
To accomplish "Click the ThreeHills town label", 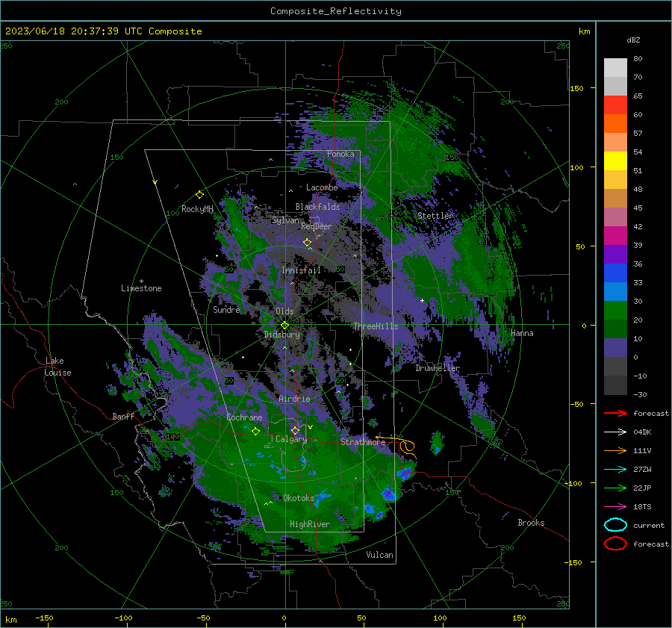I will click(376, 326).
